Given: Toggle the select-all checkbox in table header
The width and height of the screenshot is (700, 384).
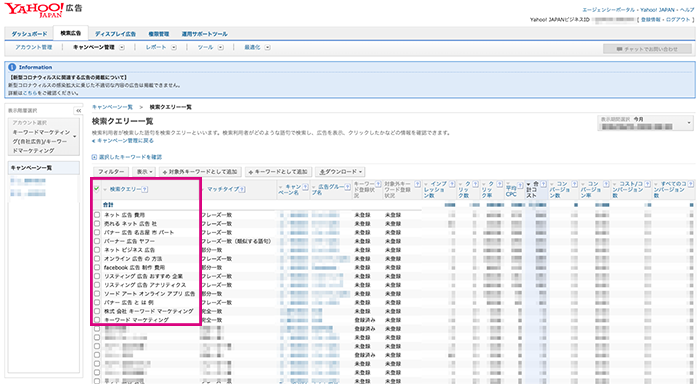Looking at the screenshot, I should [x=96, y=189].
